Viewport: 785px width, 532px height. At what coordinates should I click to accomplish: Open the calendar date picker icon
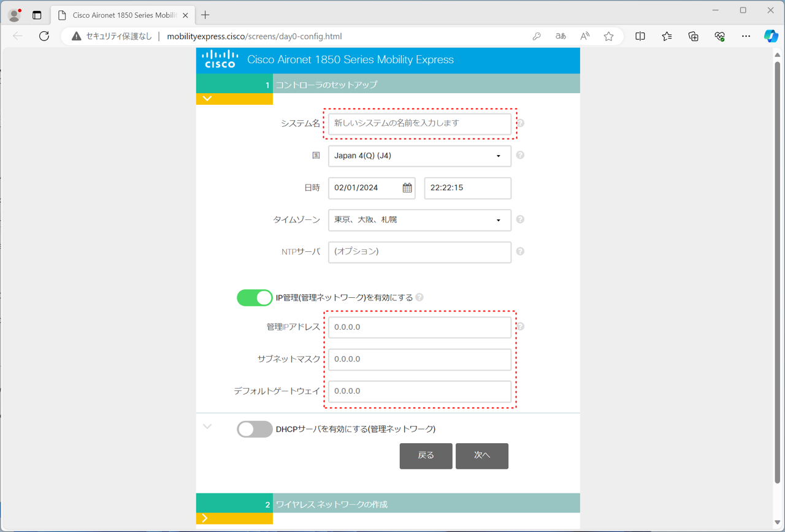click(x=407, y=188)
